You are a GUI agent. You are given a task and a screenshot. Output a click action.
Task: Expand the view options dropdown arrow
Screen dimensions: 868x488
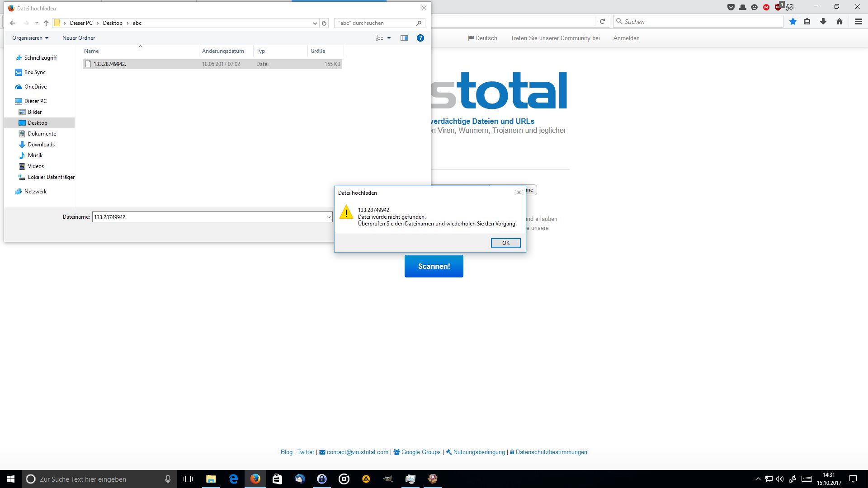[389, 38]
